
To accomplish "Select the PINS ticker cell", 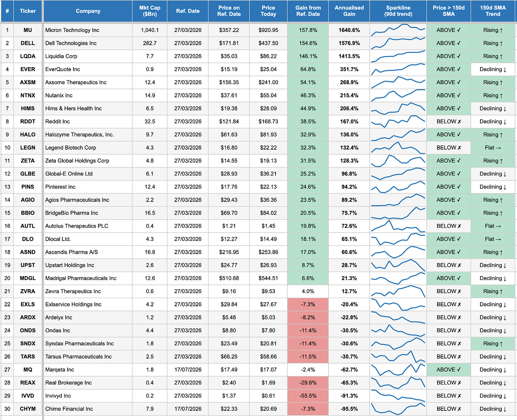I will click(28, 187).
